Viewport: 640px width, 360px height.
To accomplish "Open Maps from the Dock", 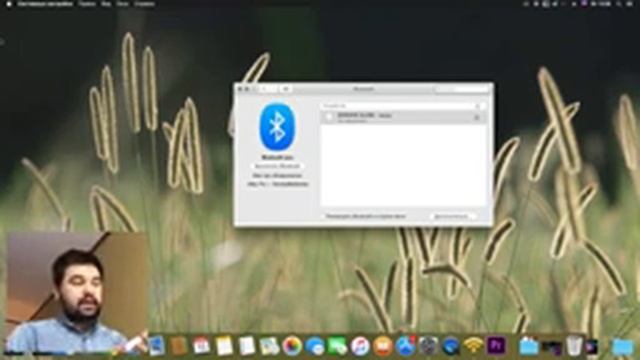I will [269, 346].
